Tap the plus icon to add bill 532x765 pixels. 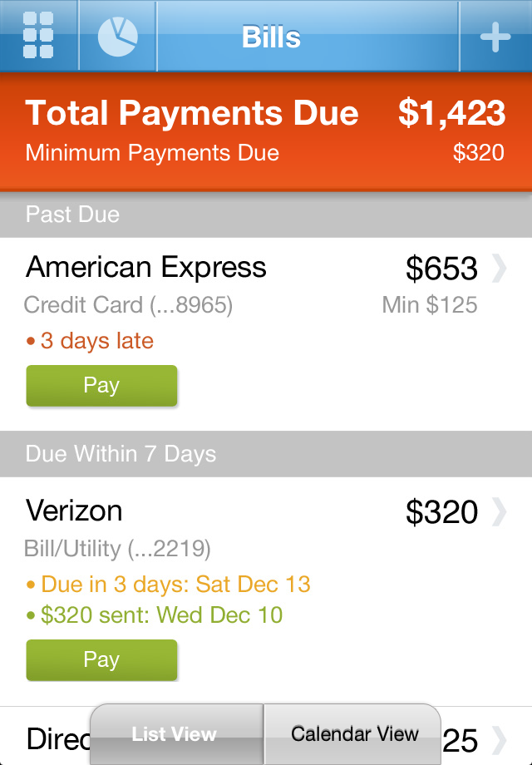coord(495,37)
